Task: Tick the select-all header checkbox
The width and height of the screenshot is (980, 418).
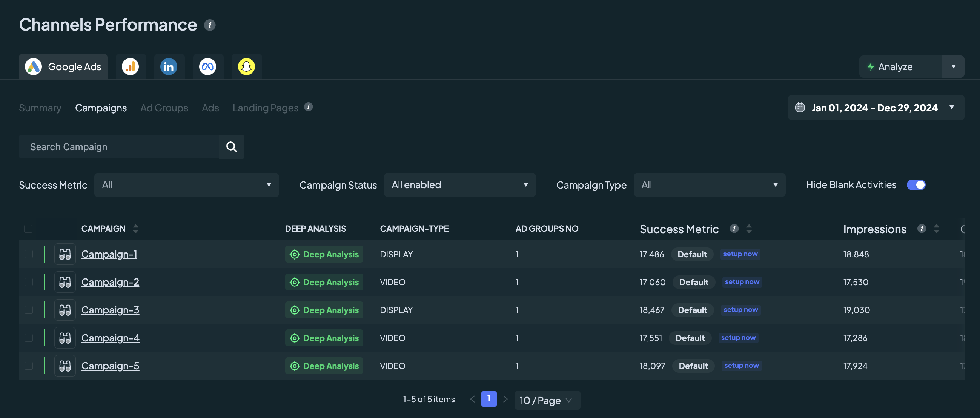Action: tap(29, 229)
